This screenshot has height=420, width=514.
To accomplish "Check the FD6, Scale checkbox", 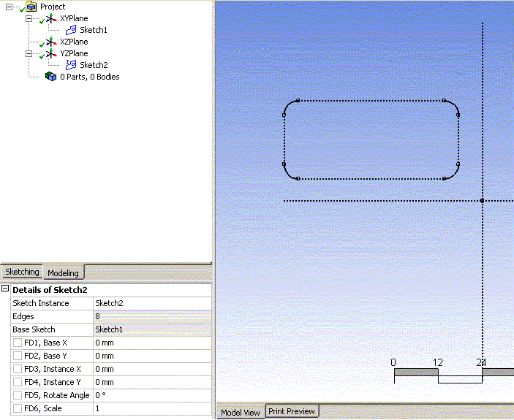I will coord(18,409).
